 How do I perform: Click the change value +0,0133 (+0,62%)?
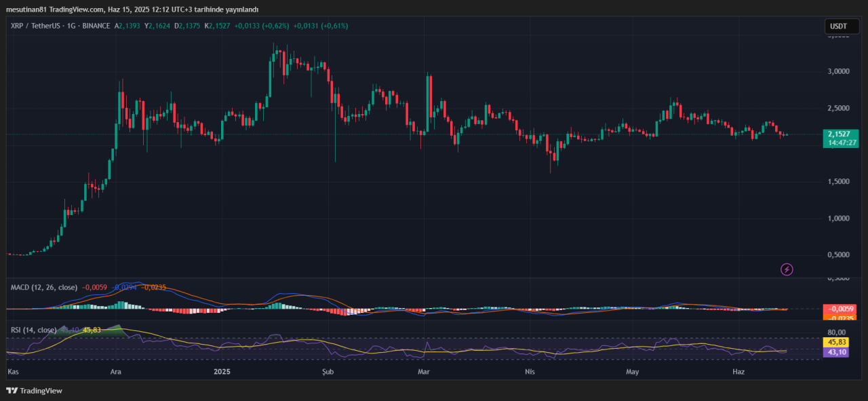(x=262, y=26)
